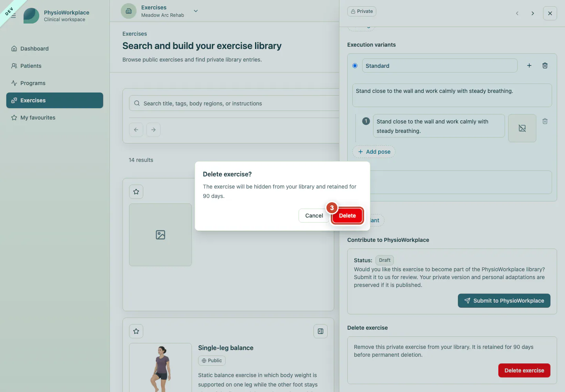Delete the Standard variant
Viewport: 565px width, 392px height.
tap(545, 65)
